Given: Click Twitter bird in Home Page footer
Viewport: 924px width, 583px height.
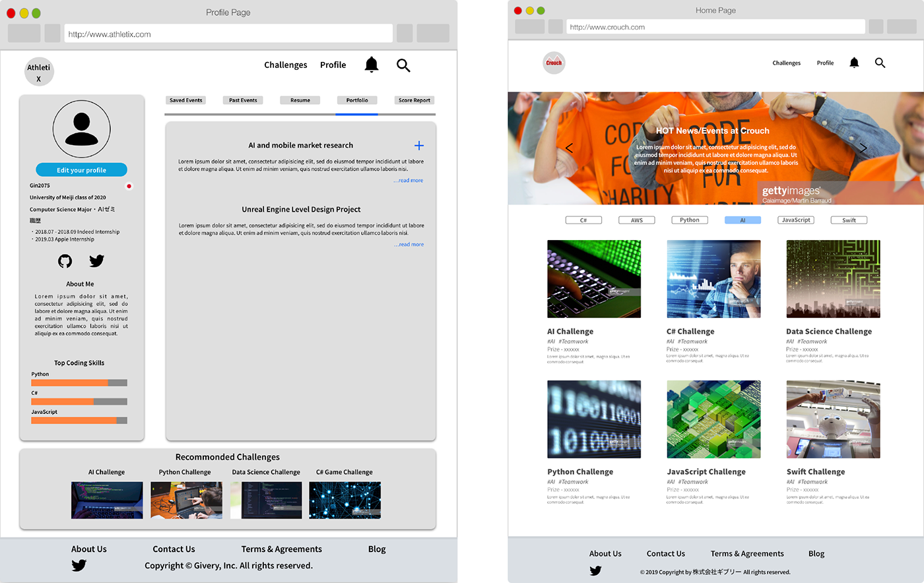Looking at the screenshot, I should [x=595, y=571].
